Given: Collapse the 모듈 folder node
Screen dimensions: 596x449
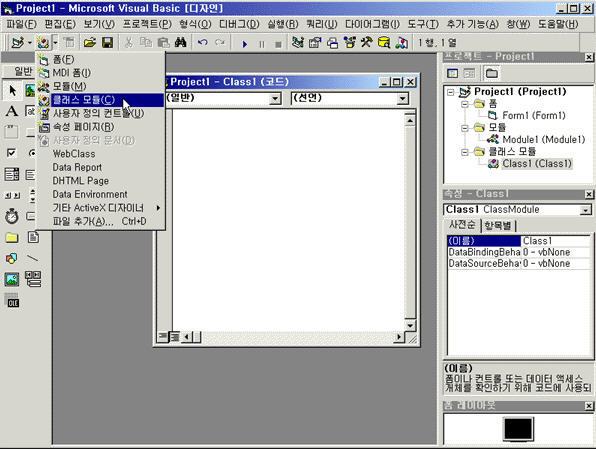Looking at the screenshot, I should click(x=464, y=128).
